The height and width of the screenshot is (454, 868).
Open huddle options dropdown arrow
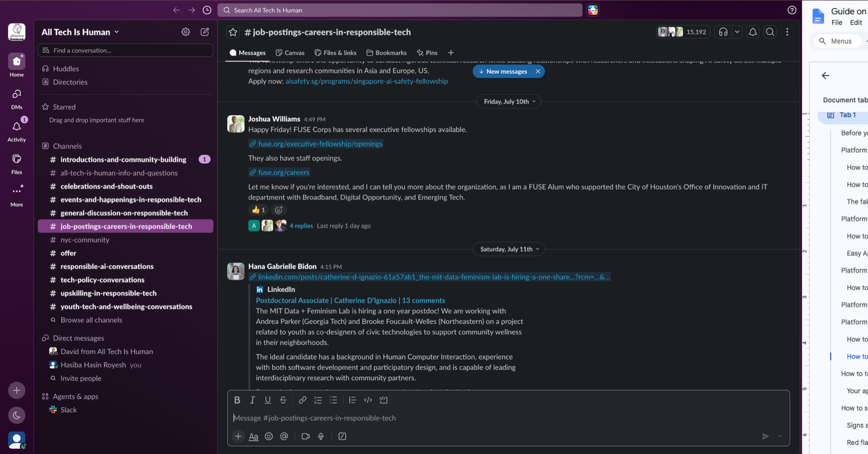[x=737, y=32]
